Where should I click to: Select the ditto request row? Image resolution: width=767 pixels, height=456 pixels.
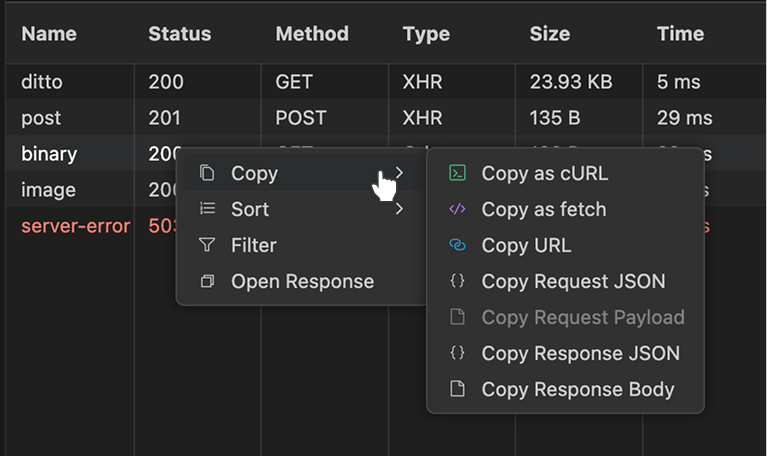point(41,82)
